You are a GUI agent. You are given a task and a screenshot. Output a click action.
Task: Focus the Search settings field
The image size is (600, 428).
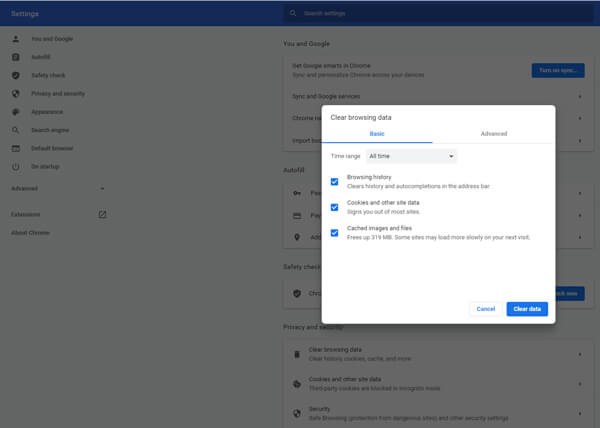click(x=439, y=13)
